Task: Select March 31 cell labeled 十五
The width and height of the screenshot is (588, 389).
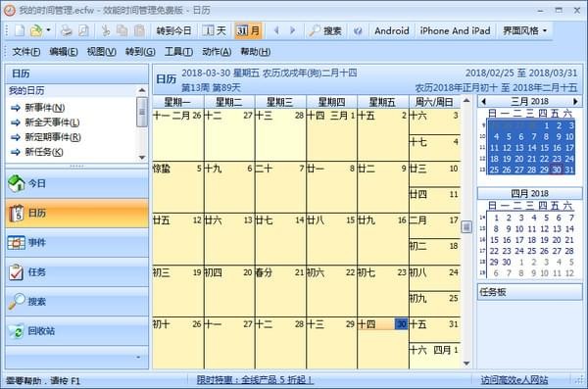Action: [x=434, y=329]
